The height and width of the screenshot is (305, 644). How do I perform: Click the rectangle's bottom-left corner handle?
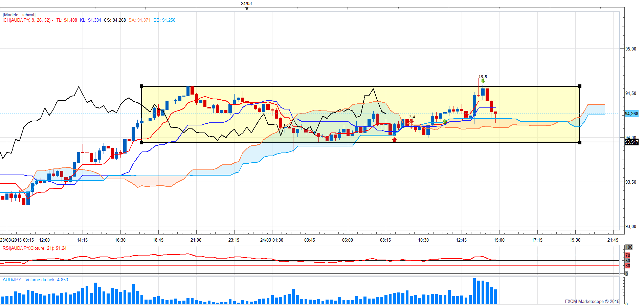[141, 143]
